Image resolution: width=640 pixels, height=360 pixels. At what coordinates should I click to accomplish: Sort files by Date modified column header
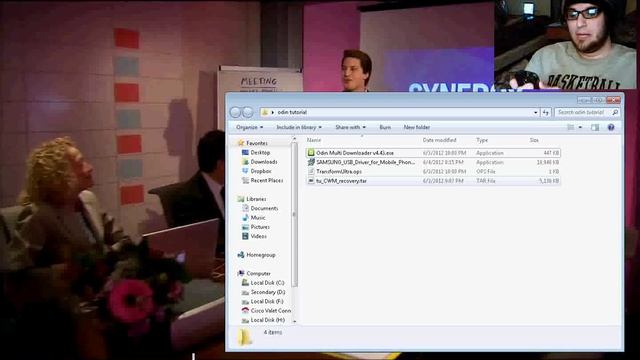point(439,140)
